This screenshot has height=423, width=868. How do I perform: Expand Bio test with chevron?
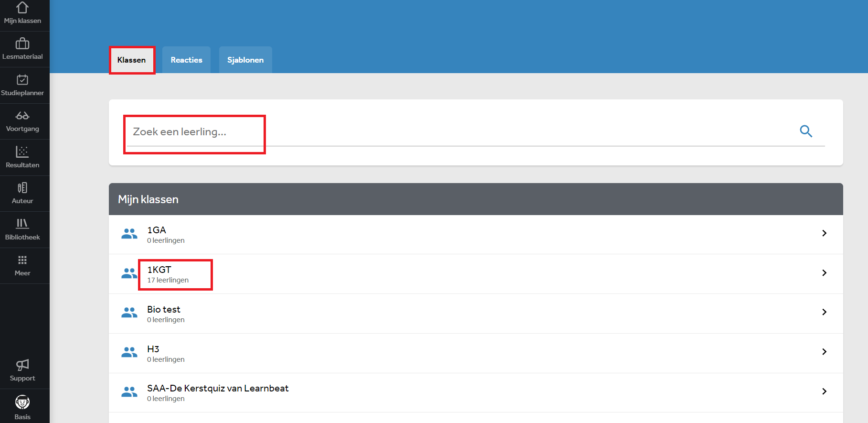click(824, 312)
